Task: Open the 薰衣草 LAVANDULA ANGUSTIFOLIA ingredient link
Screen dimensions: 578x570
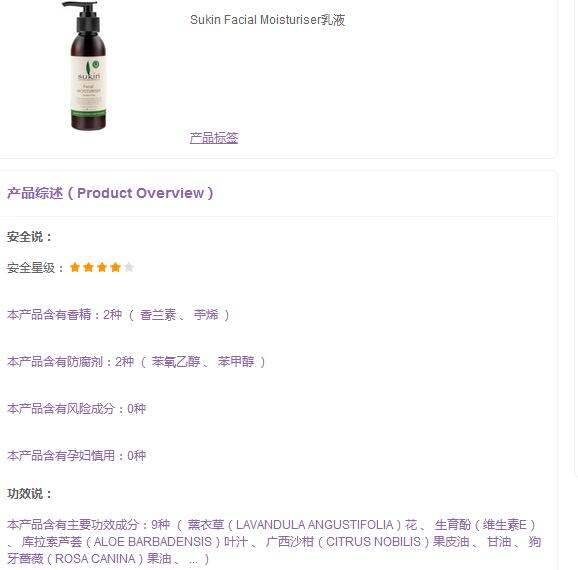Action: 302,525
